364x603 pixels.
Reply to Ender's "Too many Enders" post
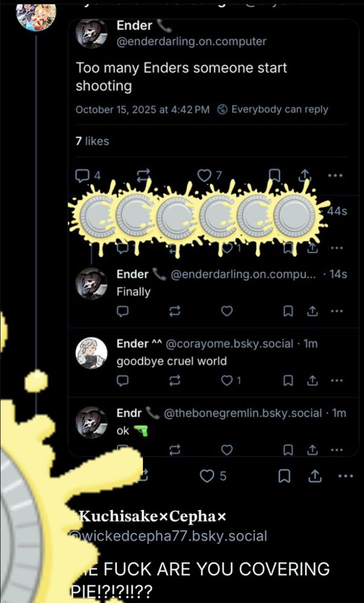[x=87, y=175]
